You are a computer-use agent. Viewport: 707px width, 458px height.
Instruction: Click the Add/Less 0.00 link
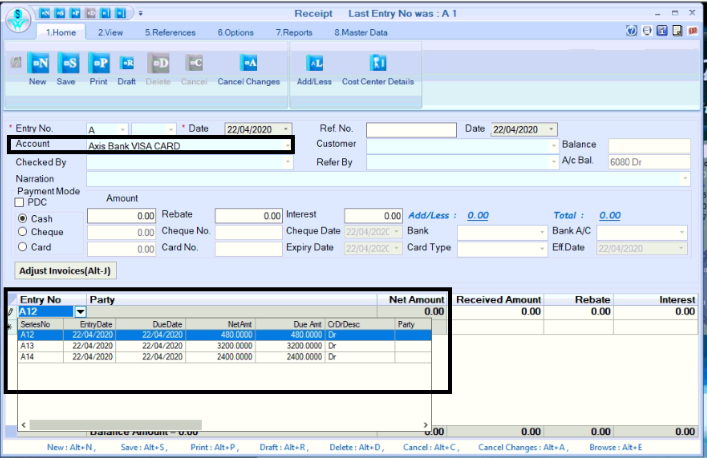click(x=478, y=215)
